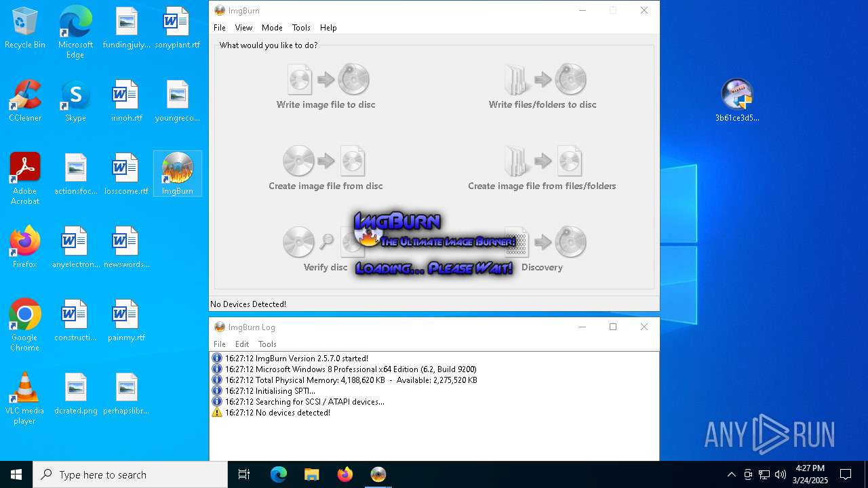Click the Initialising SPTI log line
The height and width of the screenshot is (488, 868).
270,391
